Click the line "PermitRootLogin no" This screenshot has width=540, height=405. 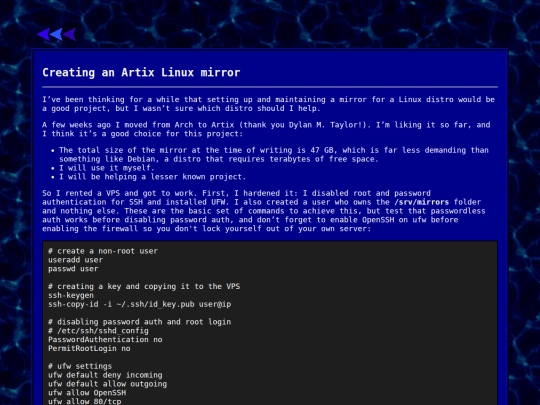pyautogui.click(x=89, y=349)
